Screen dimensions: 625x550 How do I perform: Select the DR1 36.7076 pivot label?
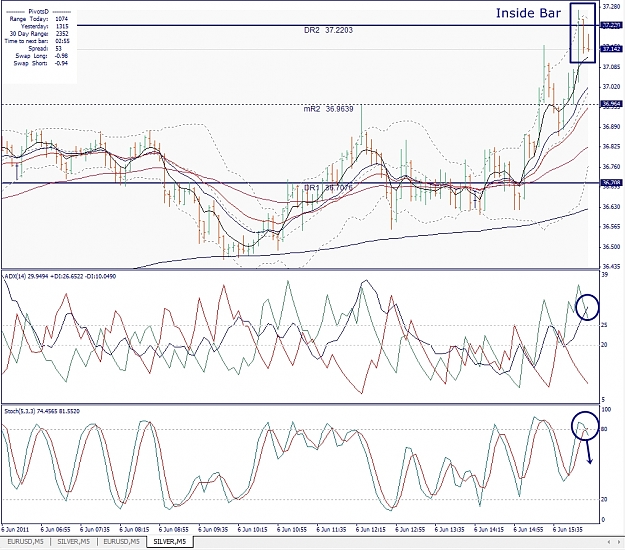[328, 187]
